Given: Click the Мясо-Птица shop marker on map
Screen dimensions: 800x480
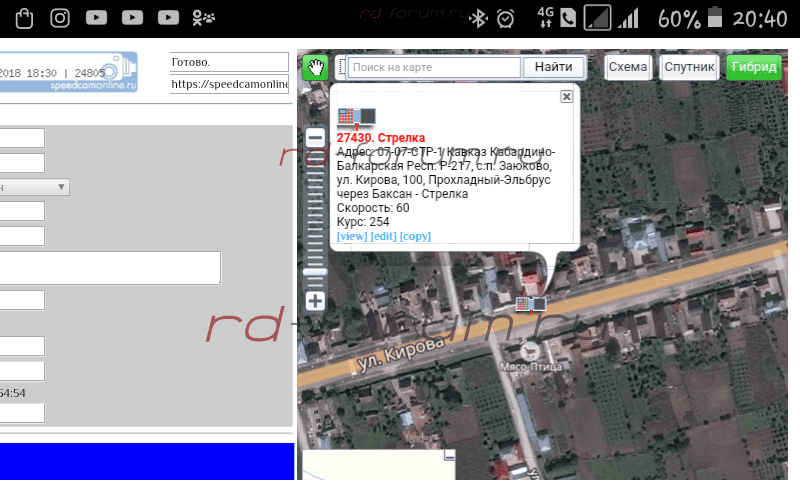Looking at the screenshot, I should pos(530,351).
